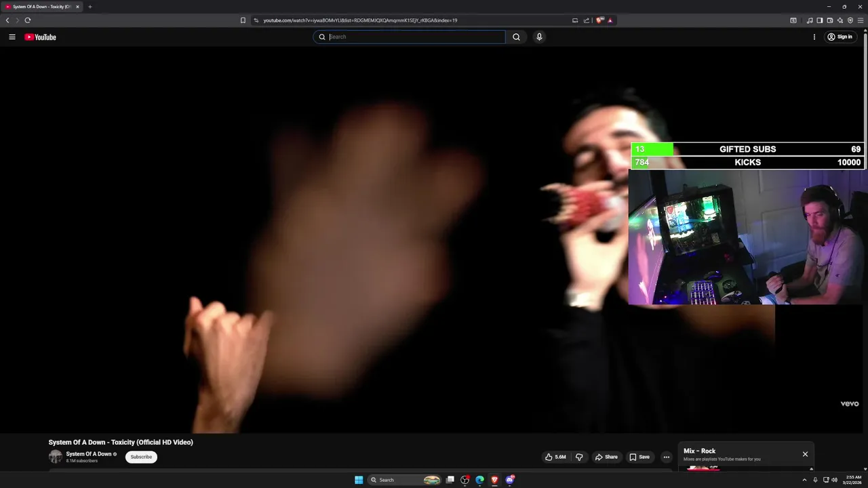Click the 8.1M subscribers text
The image size is (868, 488).
pos(82,461)
